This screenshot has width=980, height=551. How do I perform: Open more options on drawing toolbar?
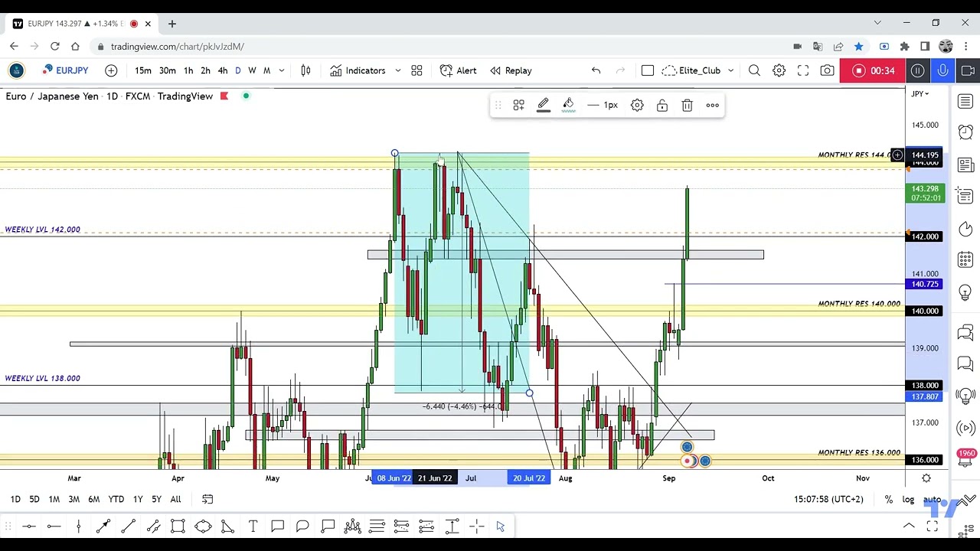tap(712, 105)
